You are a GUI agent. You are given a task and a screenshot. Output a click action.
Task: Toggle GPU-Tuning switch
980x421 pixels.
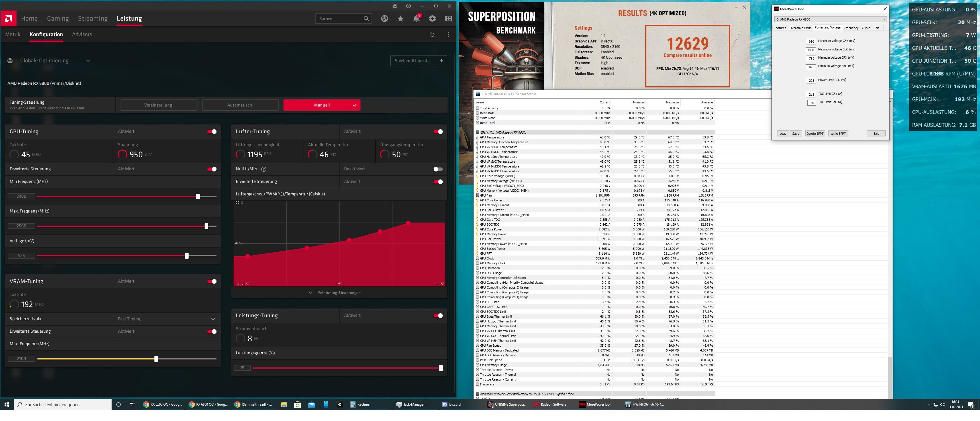212,132
